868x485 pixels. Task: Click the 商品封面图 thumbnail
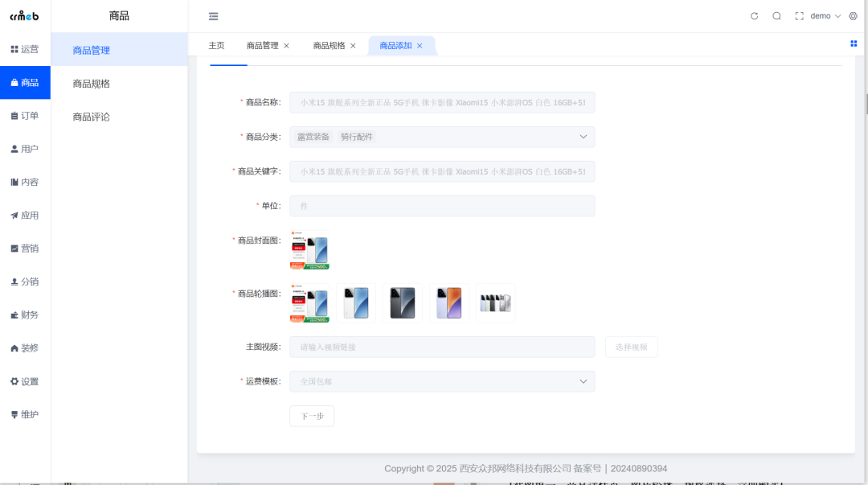pos(309,251)
